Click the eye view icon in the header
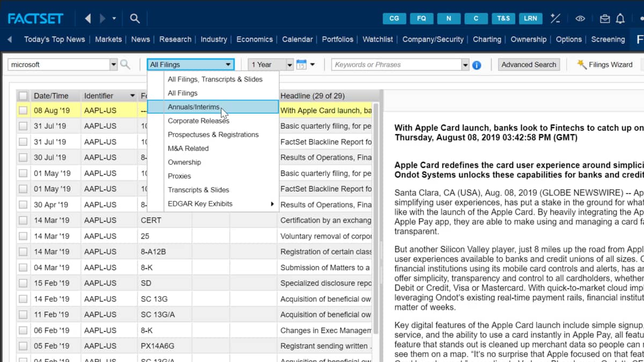Screen dimensions: 644x362 (x=580, y=19)
